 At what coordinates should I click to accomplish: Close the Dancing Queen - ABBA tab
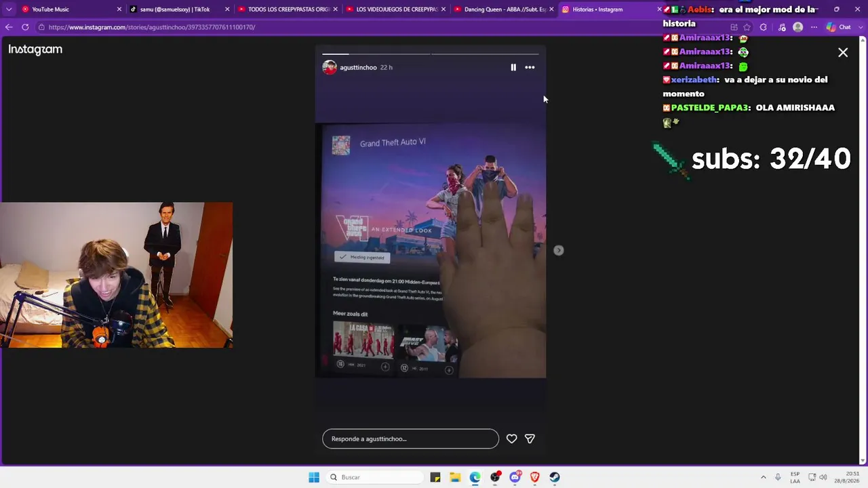click(551, 9)
